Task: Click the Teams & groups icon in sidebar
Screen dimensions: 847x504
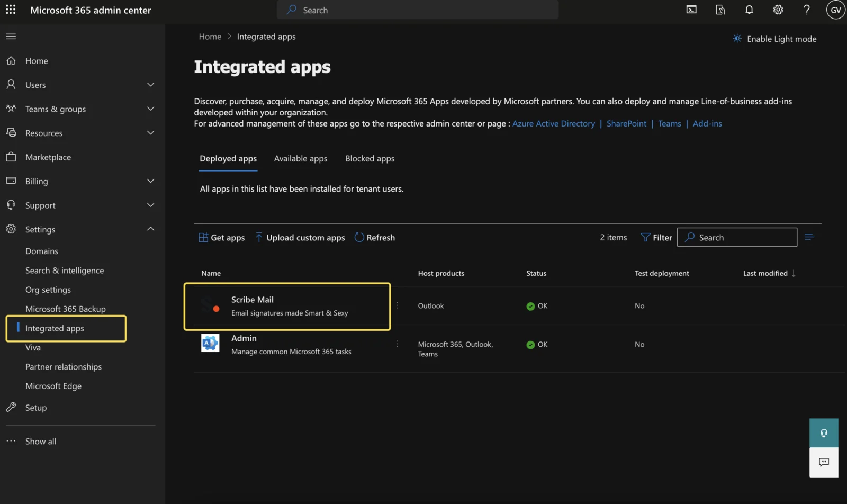Action: pos(11,109)
